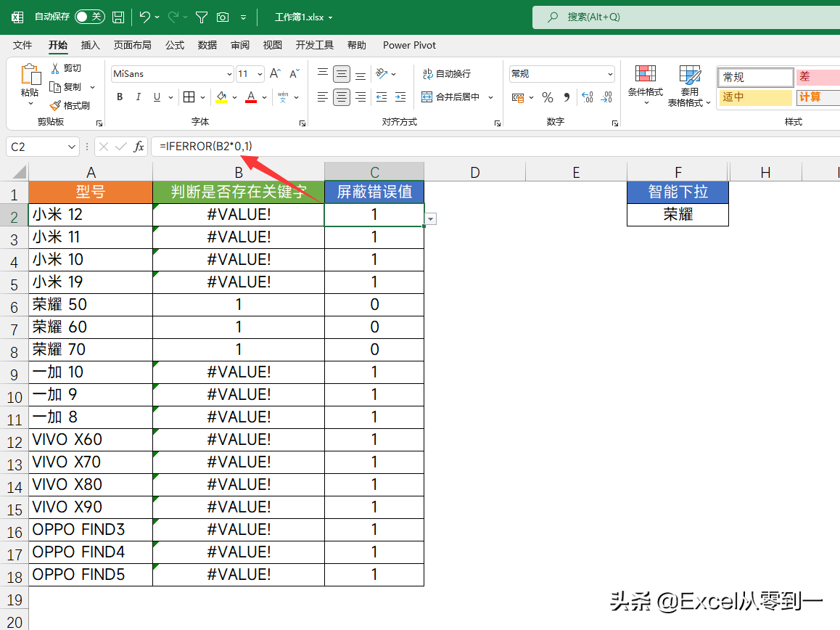This screenshot has width=840, height=630.
Task: Increase font size with larger A icon
Action: click(276, 73)
